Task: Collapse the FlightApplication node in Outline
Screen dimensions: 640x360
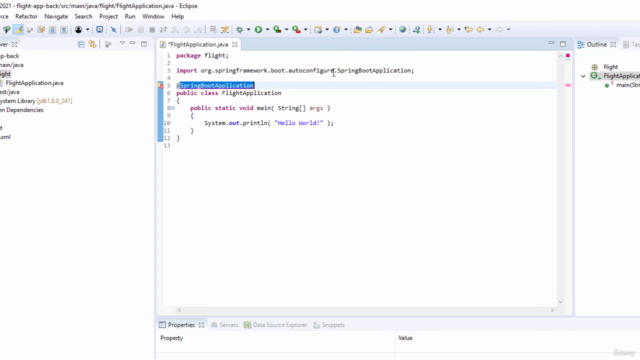Action: tap(583, 76)
